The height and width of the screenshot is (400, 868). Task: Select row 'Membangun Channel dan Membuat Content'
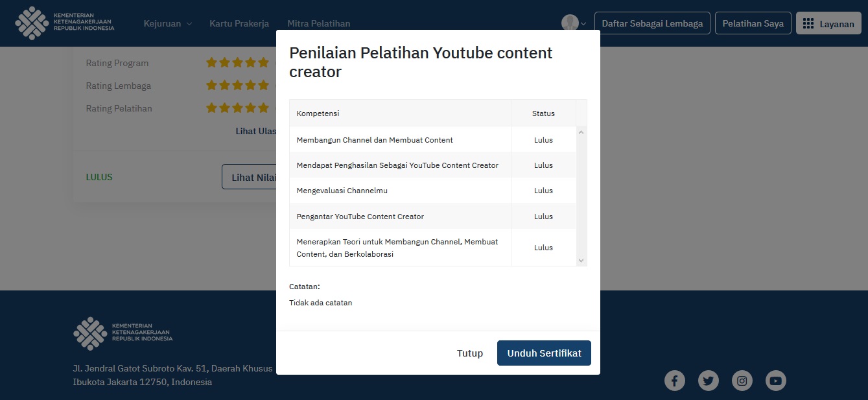click(x=432, y=140)
